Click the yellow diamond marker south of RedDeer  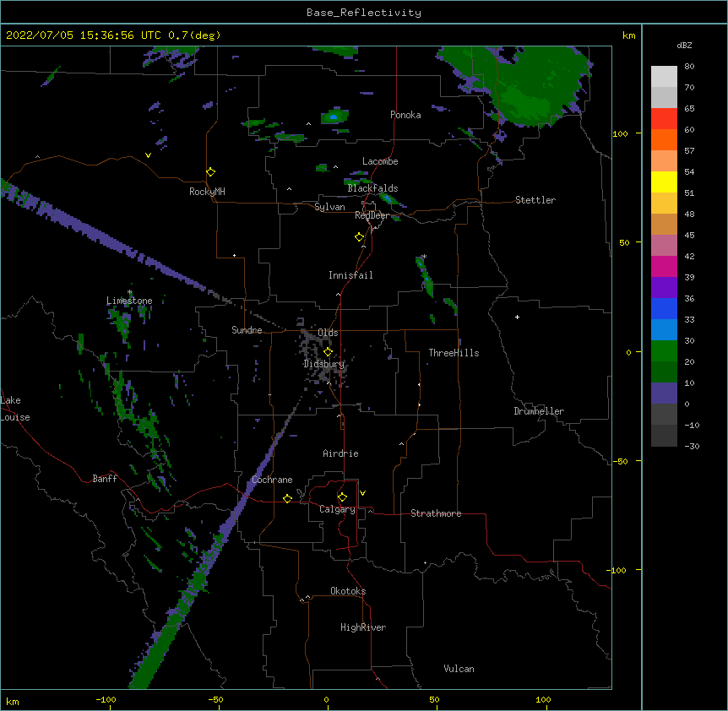coord(360,237)
